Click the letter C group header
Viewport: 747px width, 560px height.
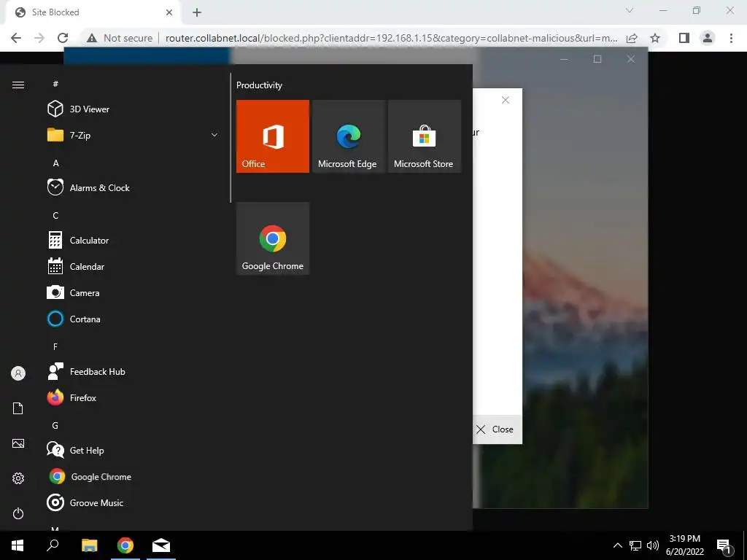[55, 215]
